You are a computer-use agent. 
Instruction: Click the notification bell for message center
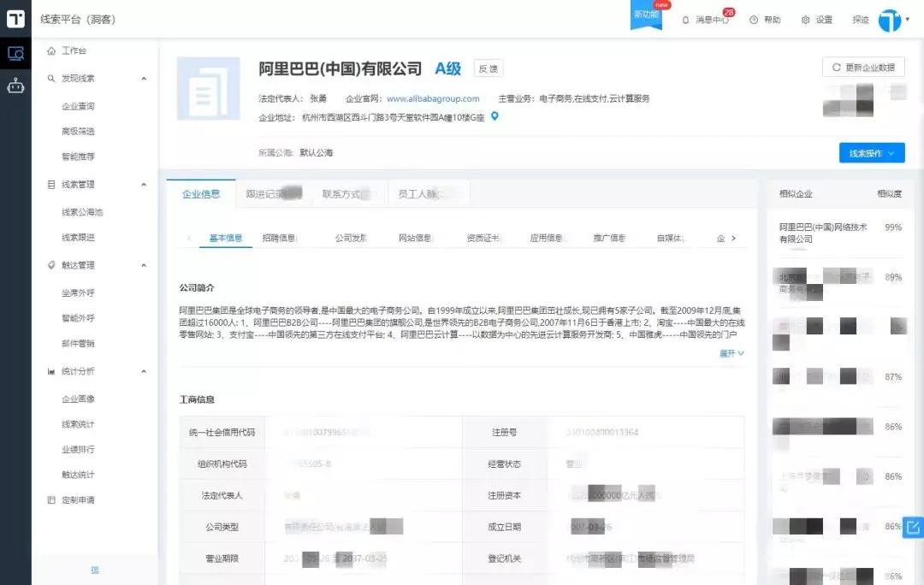click(x=685, y=20)
